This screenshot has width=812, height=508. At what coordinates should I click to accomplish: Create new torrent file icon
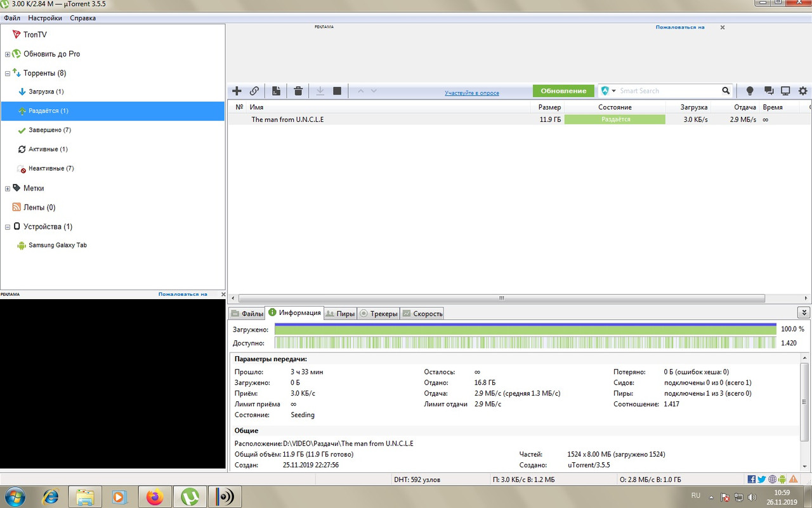point(276,91)
